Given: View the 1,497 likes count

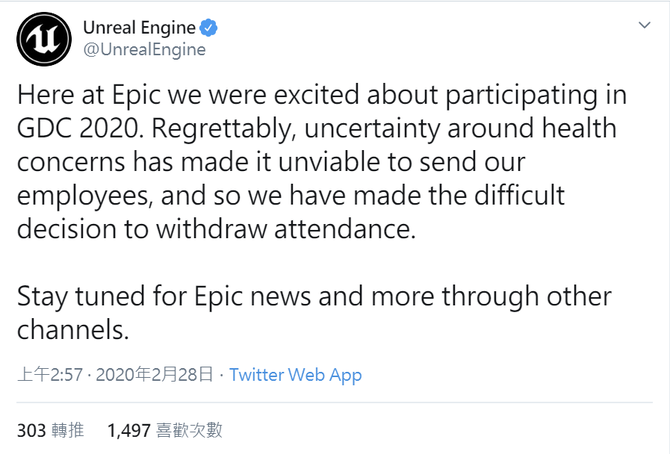Looking at the screenshot, I should click(x=127, y=430).
